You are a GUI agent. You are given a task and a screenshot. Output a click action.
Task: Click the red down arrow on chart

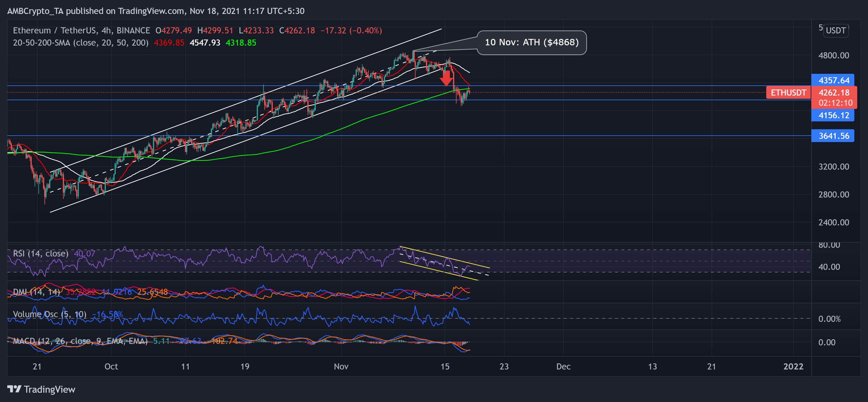446,78
